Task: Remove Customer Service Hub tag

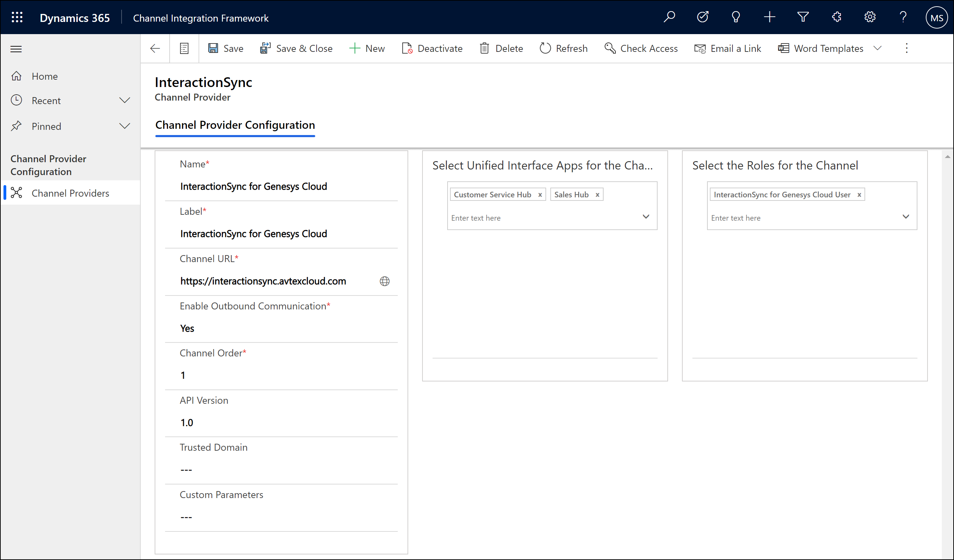Action: (540, 195)
